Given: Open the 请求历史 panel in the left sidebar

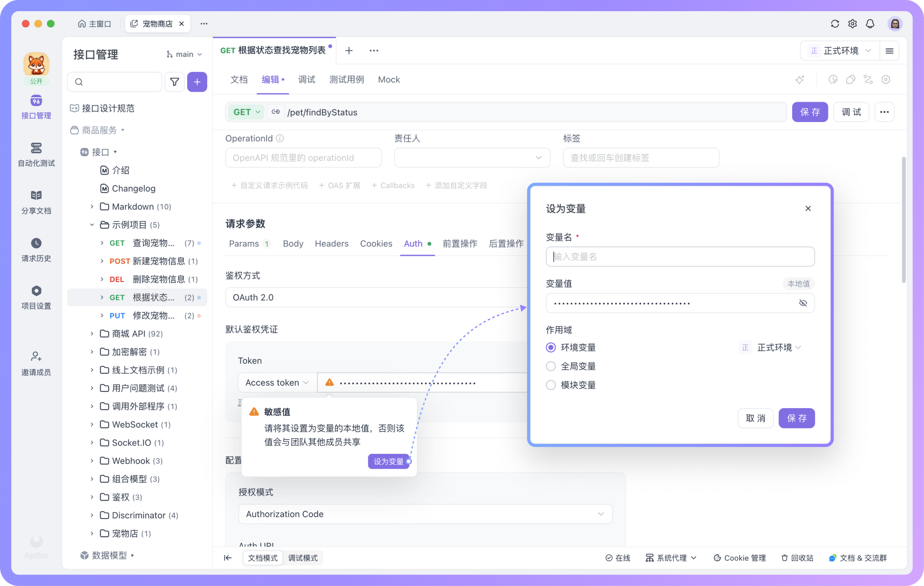Looking at the screenshot, I should [x=36, y=250].
